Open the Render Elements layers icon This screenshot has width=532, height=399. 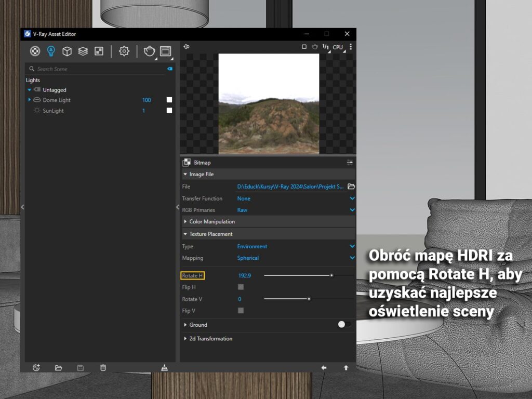pos(83,51)
